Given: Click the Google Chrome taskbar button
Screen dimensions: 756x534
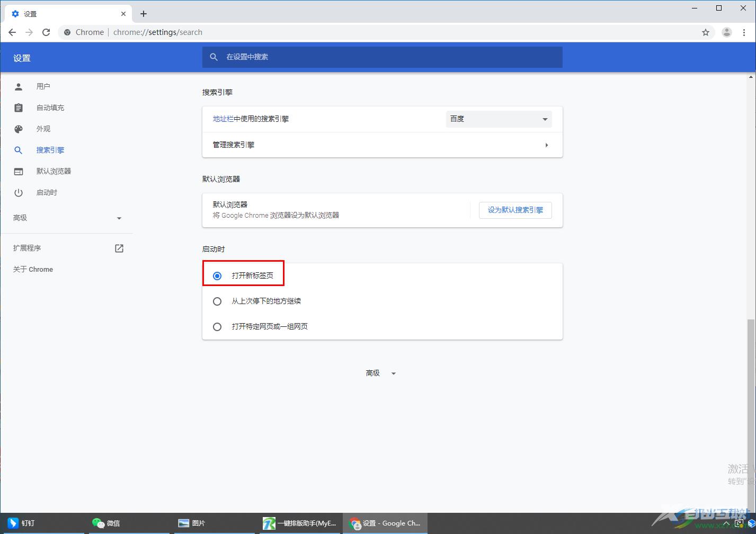Looking at the screenshot, I should 385,523.
